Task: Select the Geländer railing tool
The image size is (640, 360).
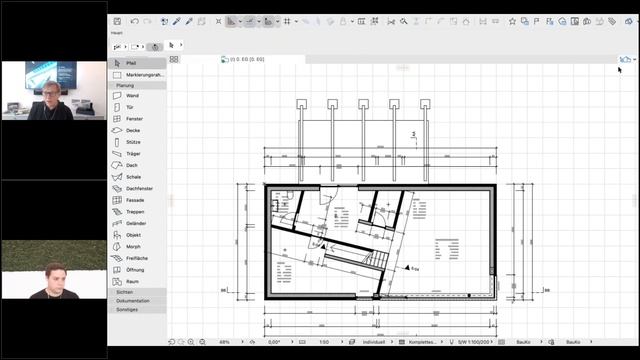Action: [138, 224]
